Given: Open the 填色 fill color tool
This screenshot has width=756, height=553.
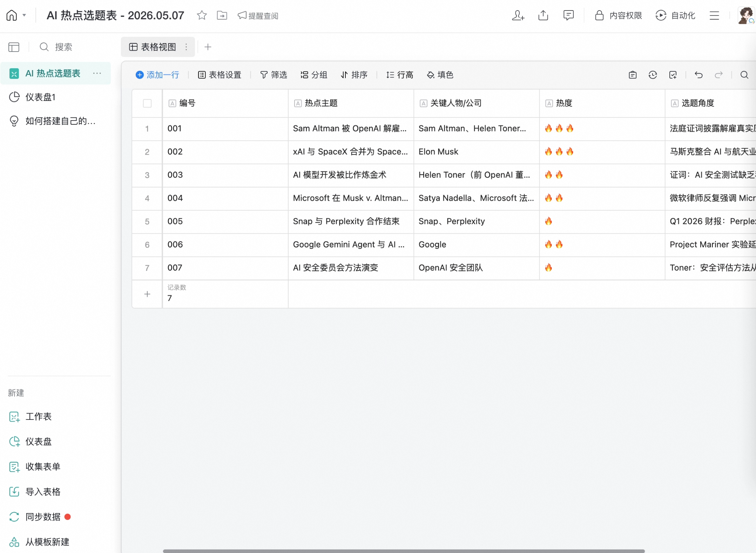Looking at the screenshot, I should (440, 75).
